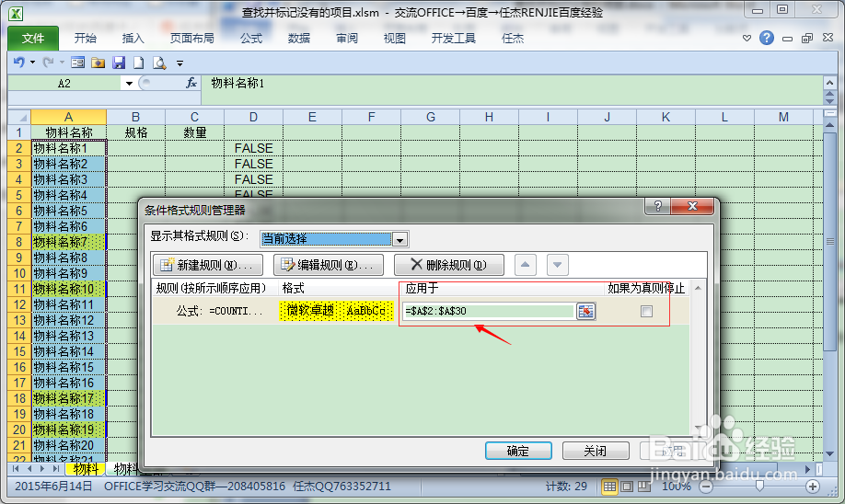845x504 pixels.
Task: Click the vertical scrollbar down arrow
Action: (x=830, y=454)
